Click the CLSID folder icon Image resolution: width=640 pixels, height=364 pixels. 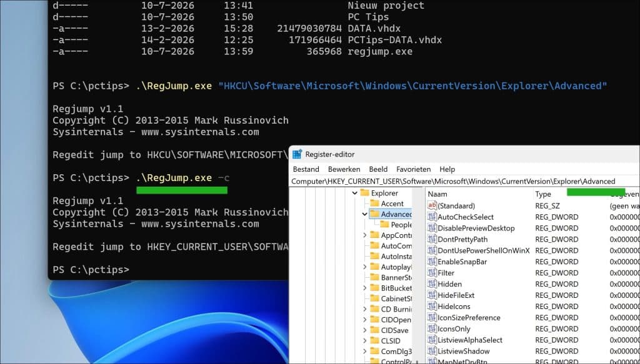point(375,341)
